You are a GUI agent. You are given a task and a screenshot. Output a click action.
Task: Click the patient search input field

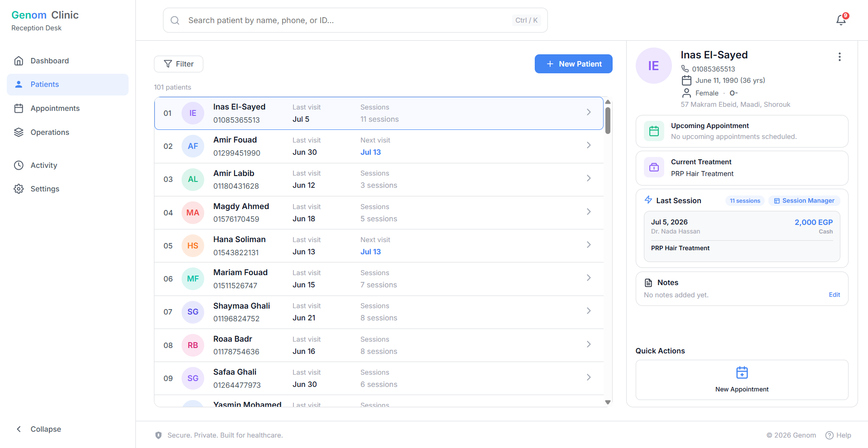[355, 20]
